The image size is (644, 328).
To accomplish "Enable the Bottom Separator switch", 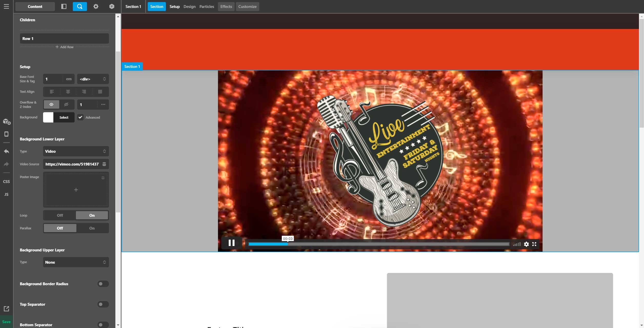I will [x=103, y=325].
